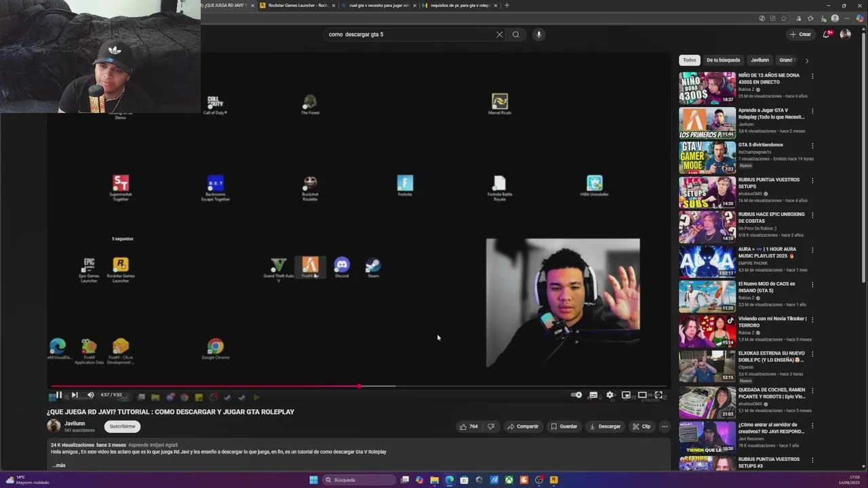Open Javilunn channel avatar
The width and height of the screenshot is (868, 488).
click(54, 426)
